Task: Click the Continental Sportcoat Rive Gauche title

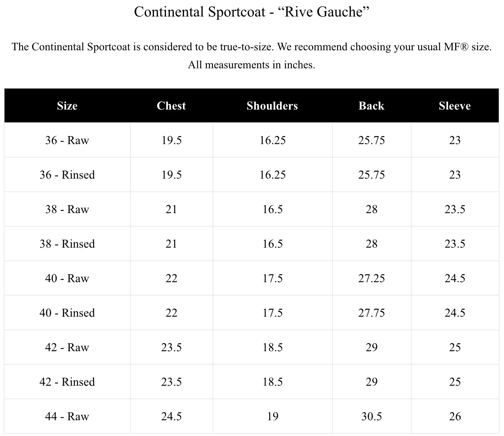Action: pyautogui.click(x=252, y=12)
